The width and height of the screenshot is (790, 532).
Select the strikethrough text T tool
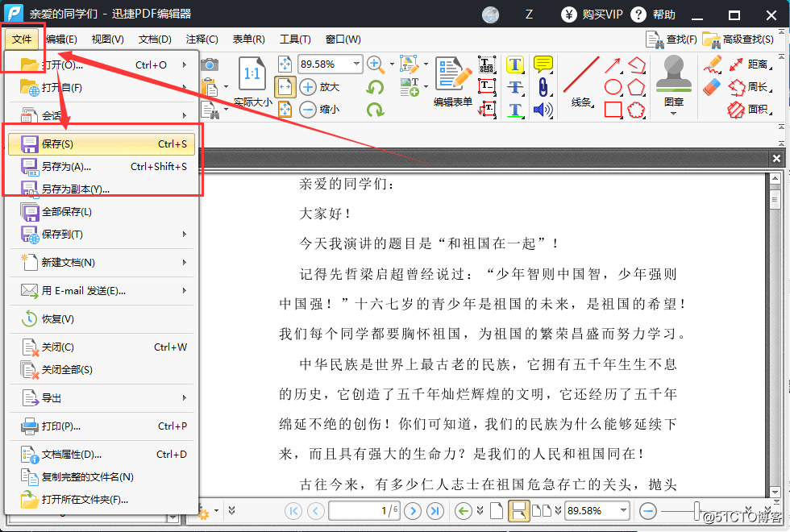tap(515, 87)
